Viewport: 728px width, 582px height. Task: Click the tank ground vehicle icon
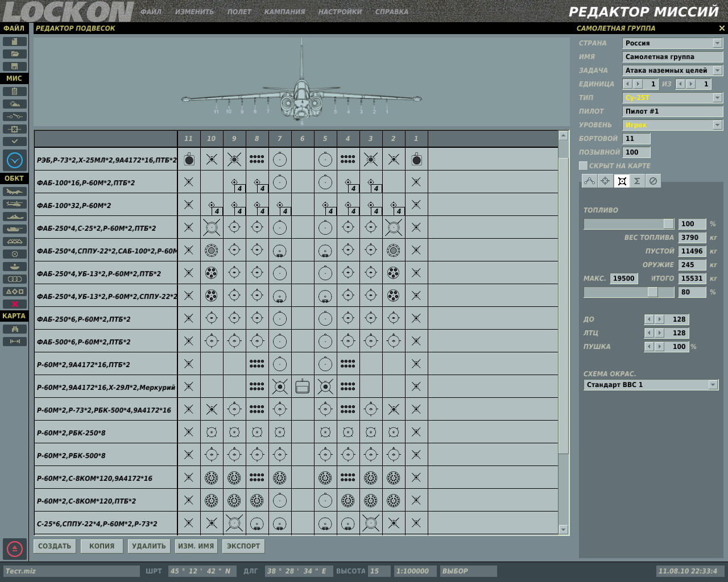point(15,229)
